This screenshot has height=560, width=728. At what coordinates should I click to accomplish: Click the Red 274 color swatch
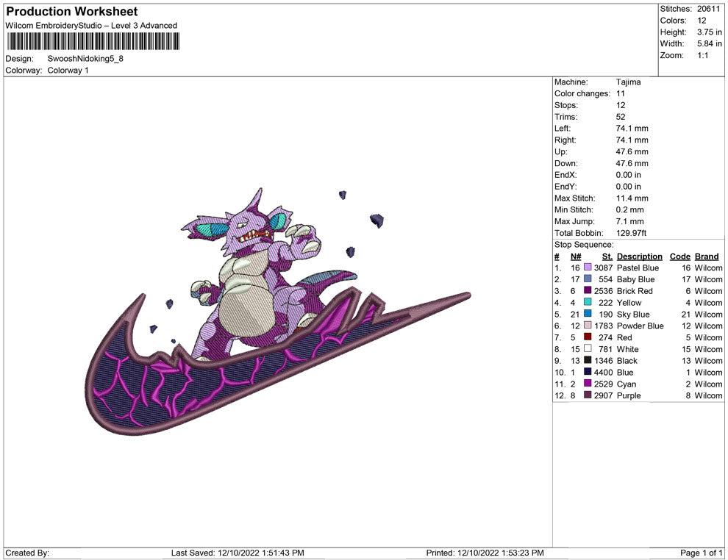click(588, 337)
